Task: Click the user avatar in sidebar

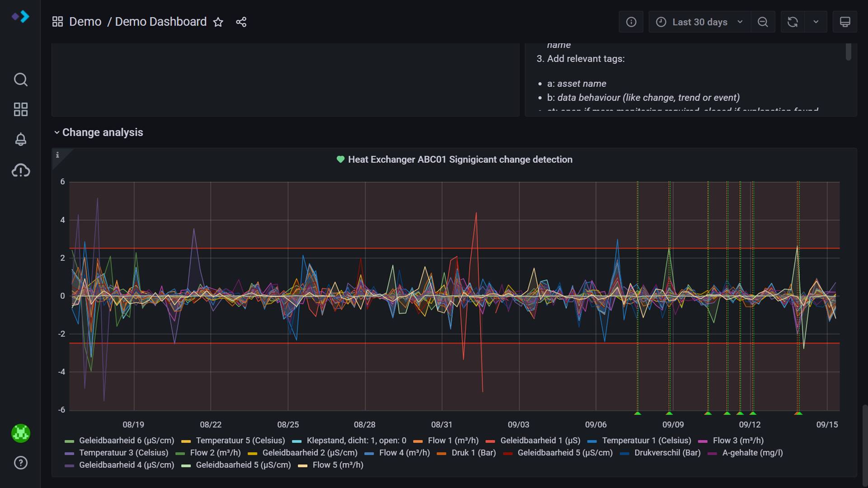Action: [20, 433]
